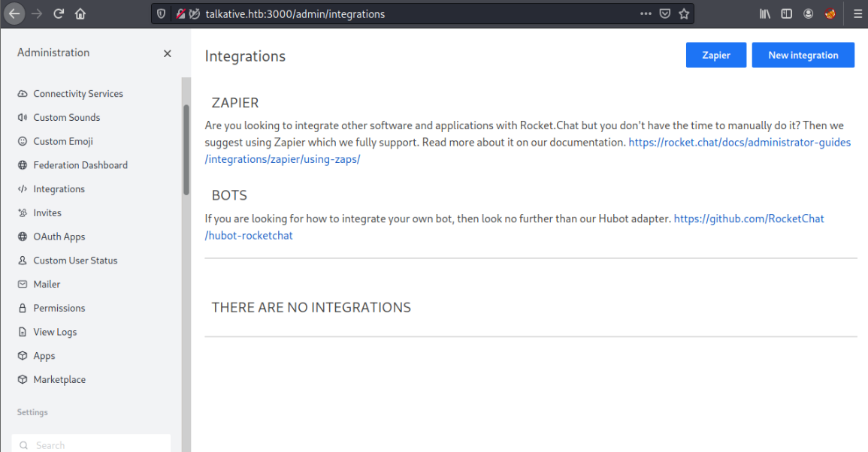Select the Permissions padlock icon
Viewport: 868px width, 452px height.
(x=23, y=309)
